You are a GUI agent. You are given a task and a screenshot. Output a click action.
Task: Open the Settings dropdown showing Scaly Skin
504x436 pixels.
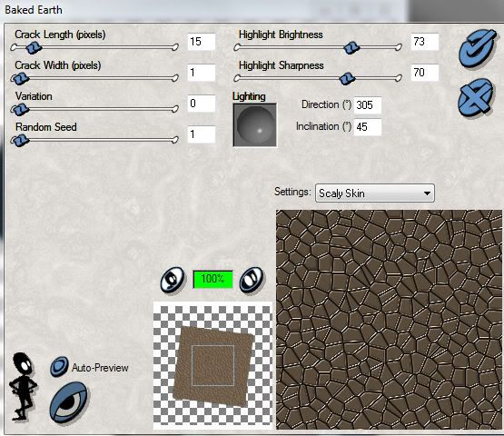[375, 193]
